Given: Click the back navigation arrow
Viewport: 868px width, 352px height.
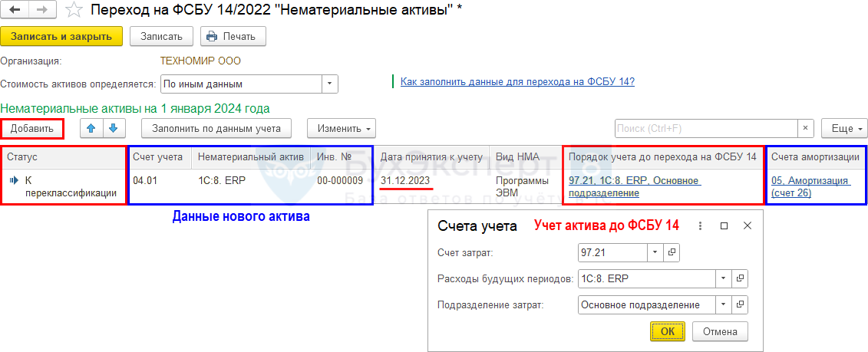Looking at the screenshot, I should tap(15, 11).
